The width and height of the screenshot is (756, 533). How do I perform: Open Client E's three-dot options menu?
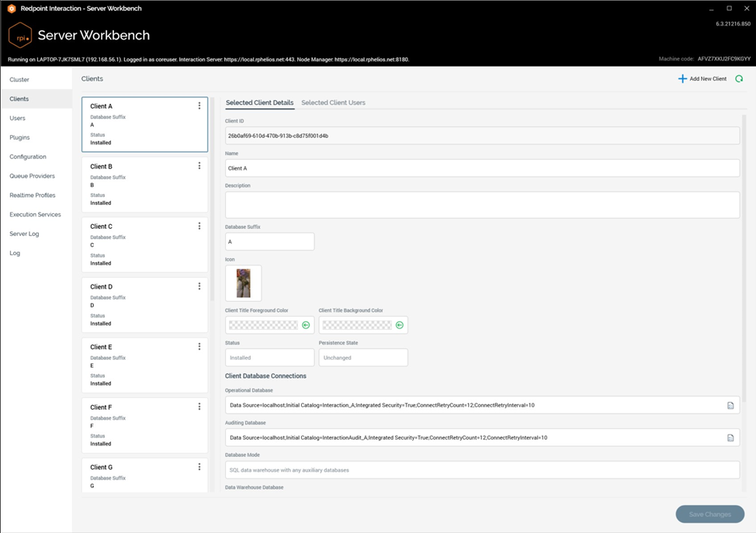click(x=199, y=347)
